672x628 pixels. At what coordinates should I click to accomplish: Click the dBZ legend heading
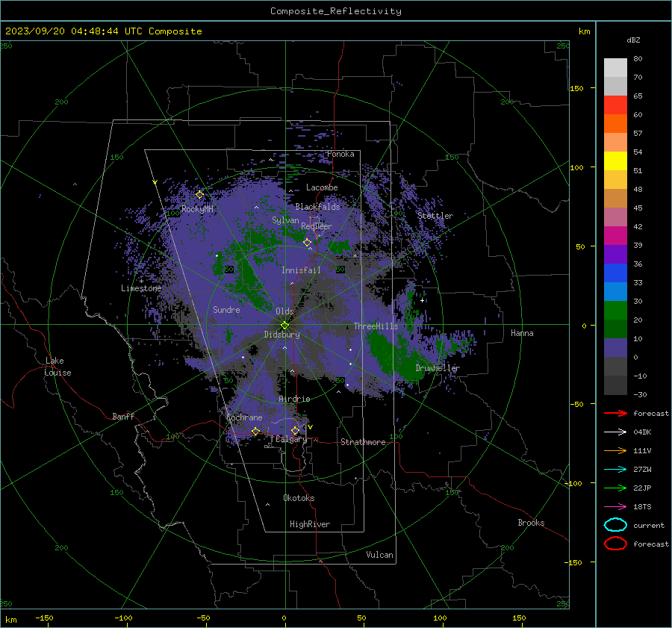tap(633, 40)
